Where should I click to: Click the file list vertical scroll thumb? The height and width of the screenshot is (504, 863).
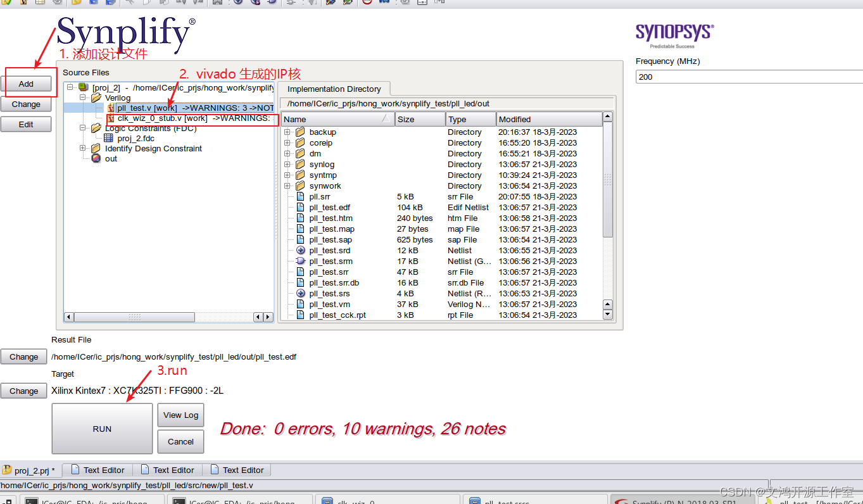608,180
